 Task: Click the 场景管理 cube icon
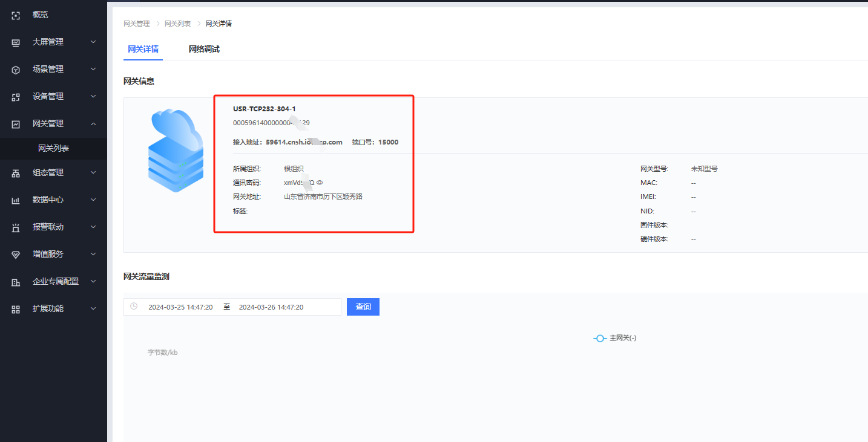[x=16, y=70]
